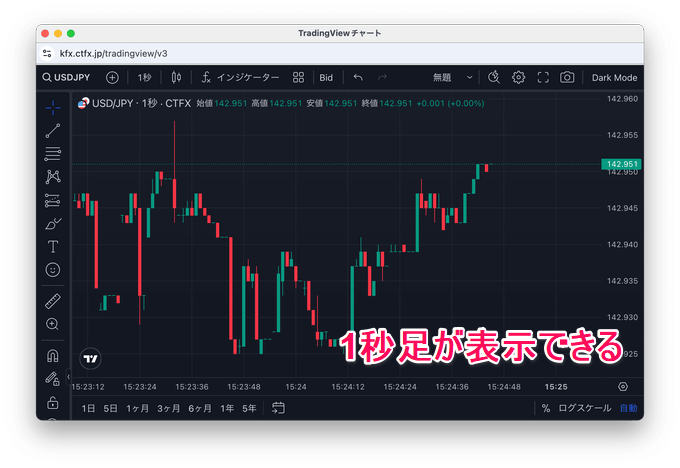
Task: Open time axis settings icon
Action: click(x=623, y=386)
